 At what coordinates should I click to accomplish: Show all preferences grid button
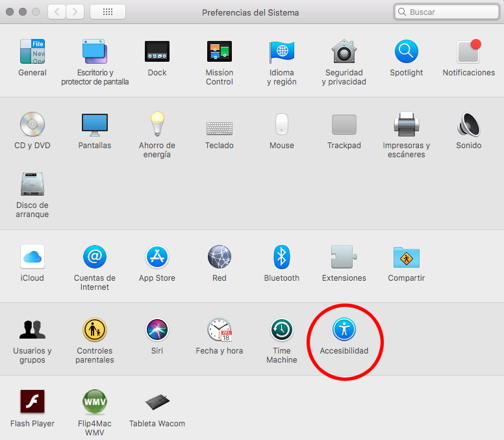pos(108,12)
